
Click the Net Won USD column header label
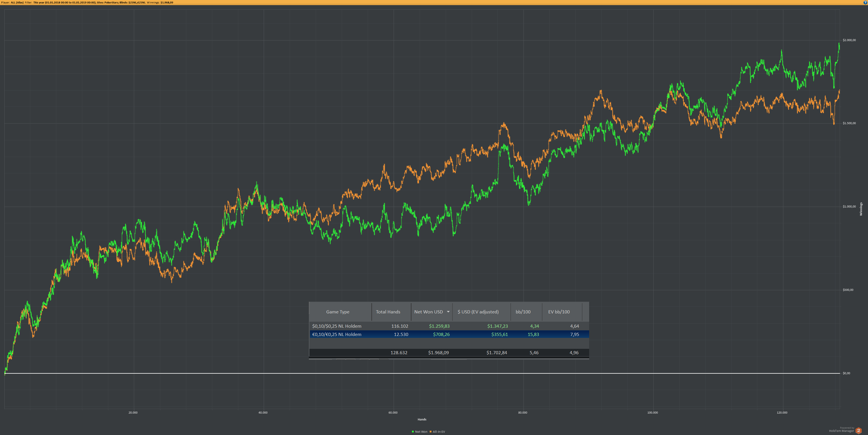tap(428, 312)
